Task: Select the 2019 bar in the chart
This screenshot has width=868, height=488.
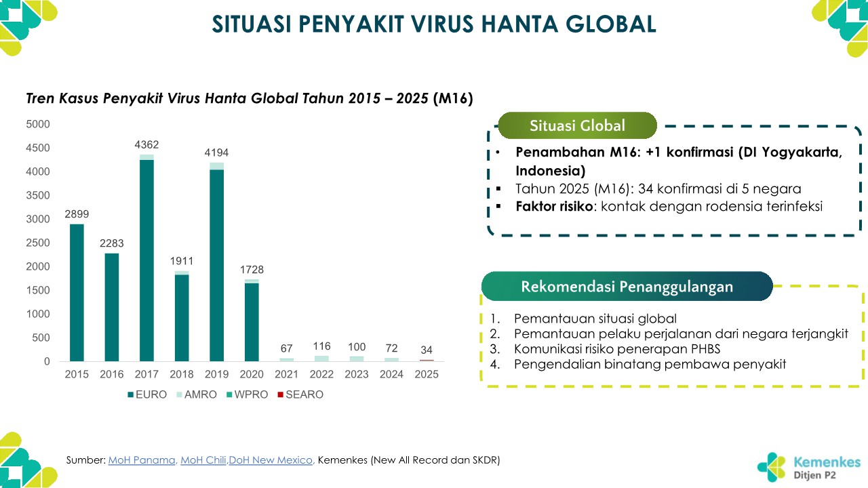Action: click(216, 264)
